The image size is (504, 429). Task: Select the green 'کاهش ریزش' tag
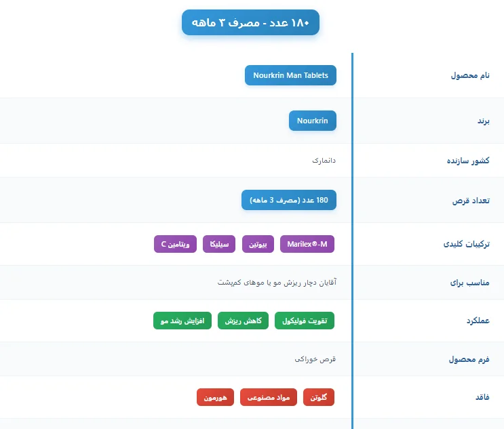[243, 321]
